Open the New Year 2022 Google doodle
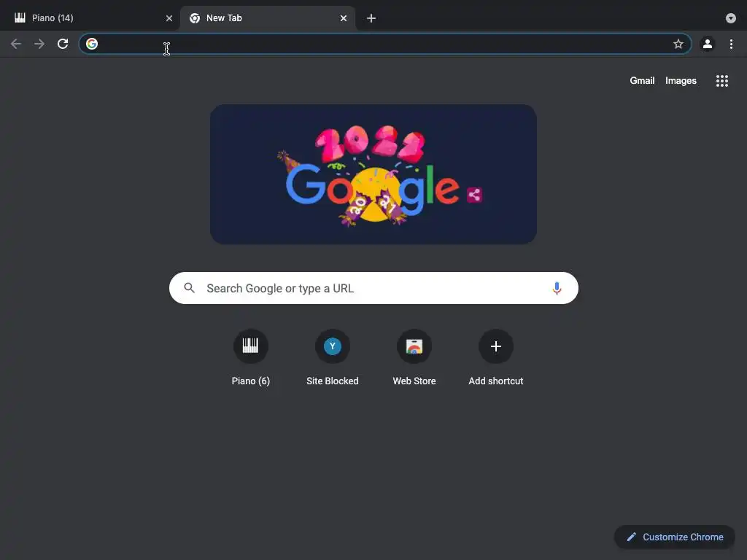This screenshot has height=560, width=747. [373, 174]
